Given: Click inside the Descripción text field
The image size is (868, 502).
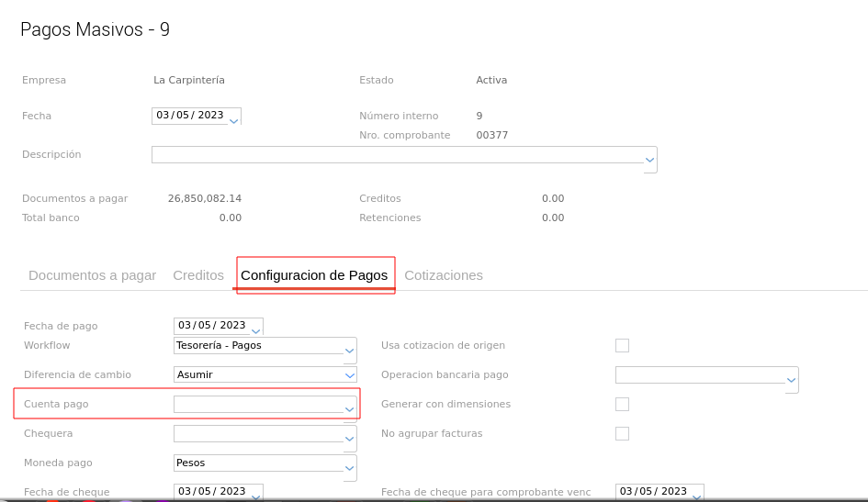Looking at the screenshot, I should click(x=395, y=154).
